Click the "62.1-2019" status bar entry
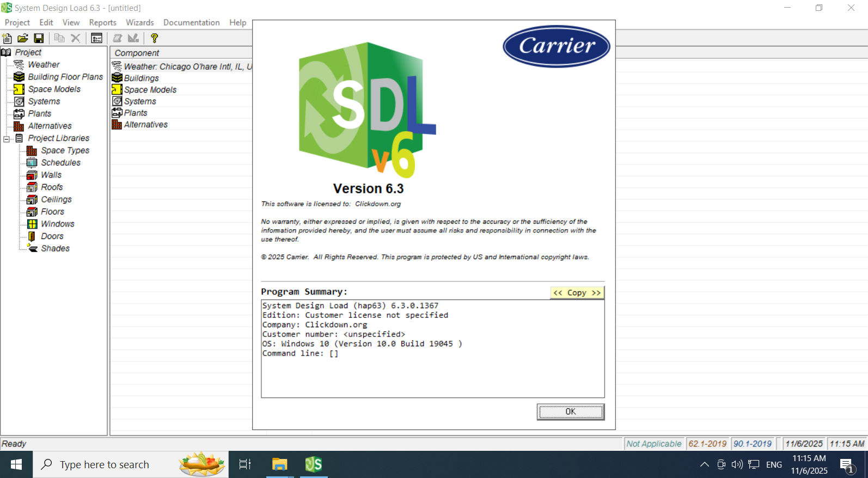 pyautogui.click(x=707, y=444)
